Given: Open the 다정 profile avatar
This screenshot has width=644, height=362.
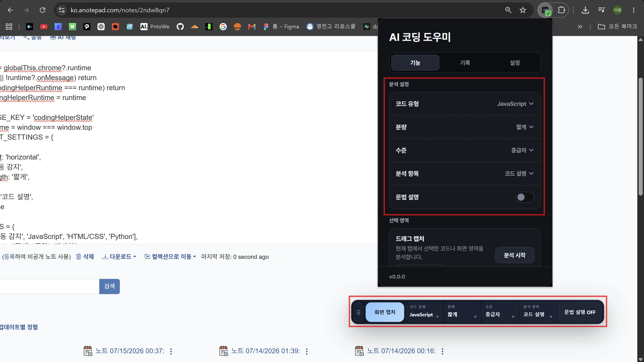Looking at the screenshot, I should [x=617, y=10].
